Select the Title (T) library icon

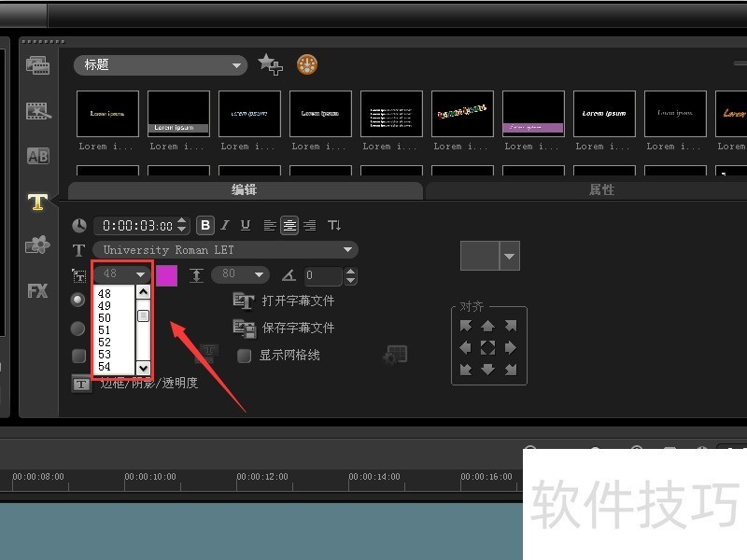37,202
